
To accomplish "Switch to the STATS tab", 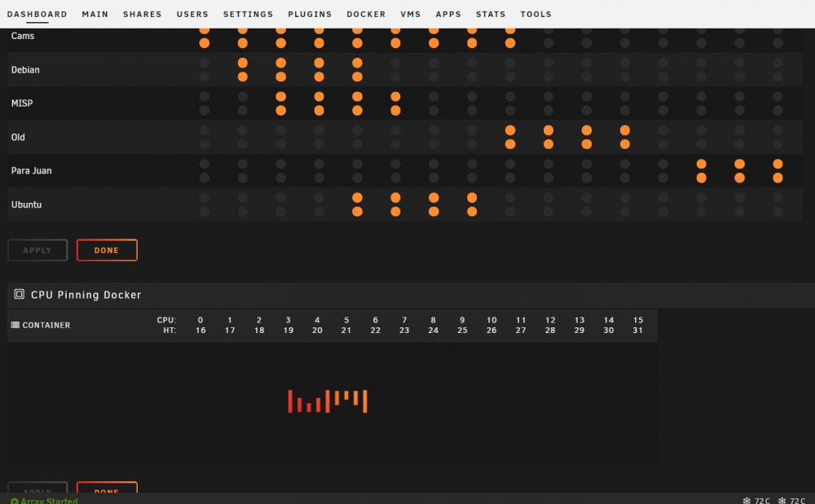I will (491, 14).
